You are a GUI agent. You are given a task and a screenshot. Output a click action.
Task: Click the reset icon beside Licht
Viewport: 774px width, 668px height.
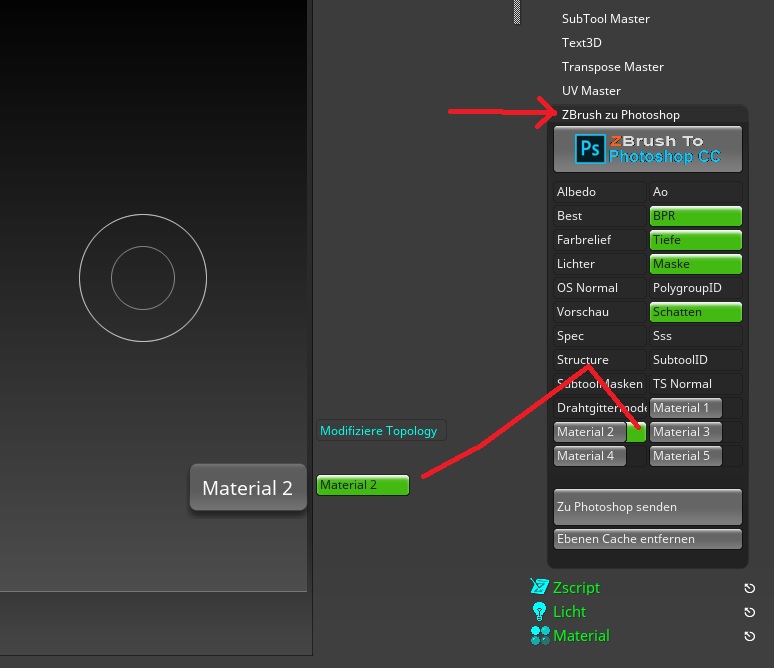pos(749,612)
